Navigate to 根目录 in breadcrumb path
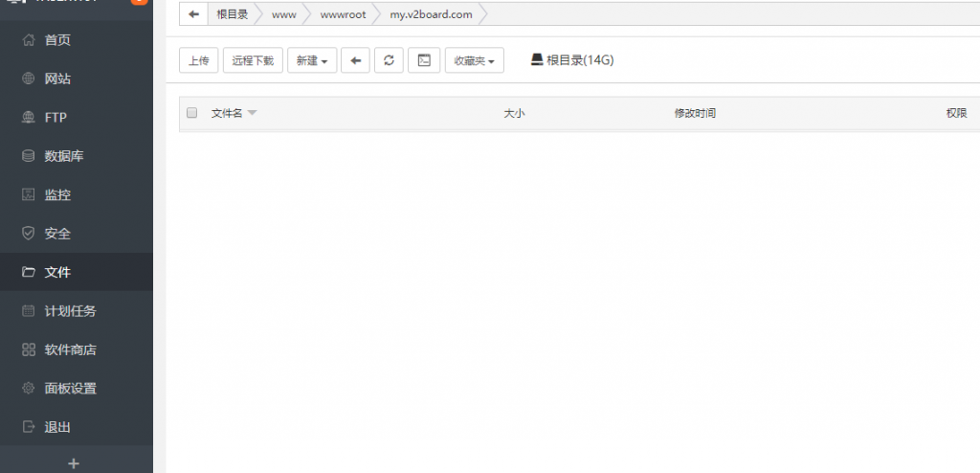Image resolution: width=980 pixels, height=473 pixels. tap(233, 14)
